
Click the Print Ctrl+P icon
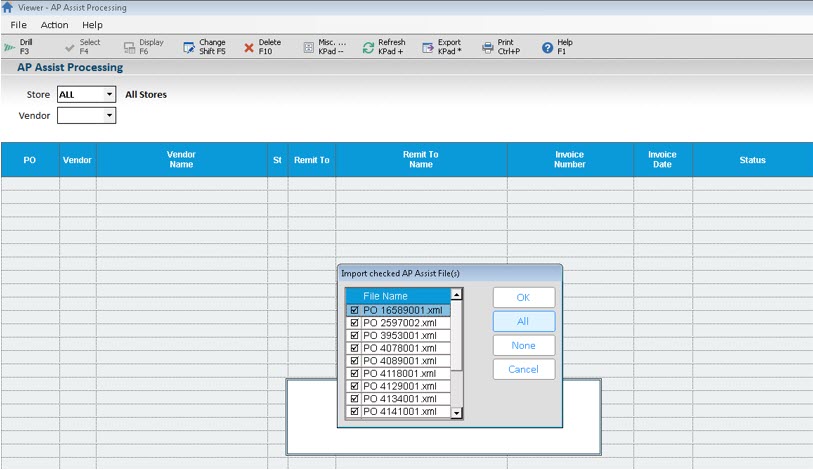488,47
